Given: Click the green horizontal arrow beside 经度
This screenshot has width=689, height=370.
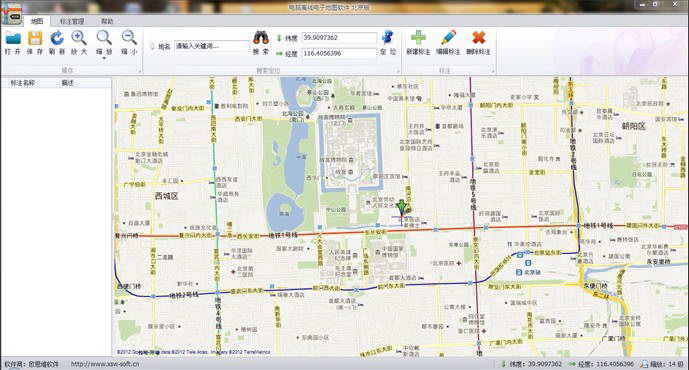Looking at the screenshot, I should pyautogui.click(x=279, y=54).
